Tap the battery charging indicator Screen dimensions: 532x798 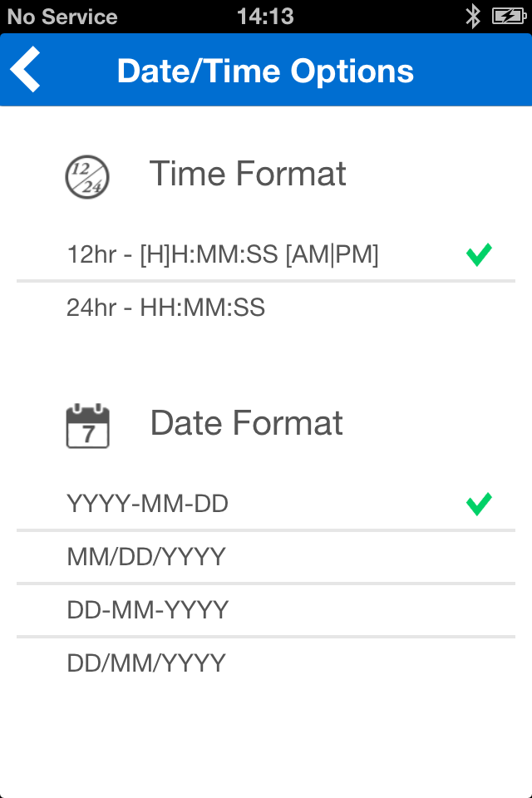coord(508,16)
